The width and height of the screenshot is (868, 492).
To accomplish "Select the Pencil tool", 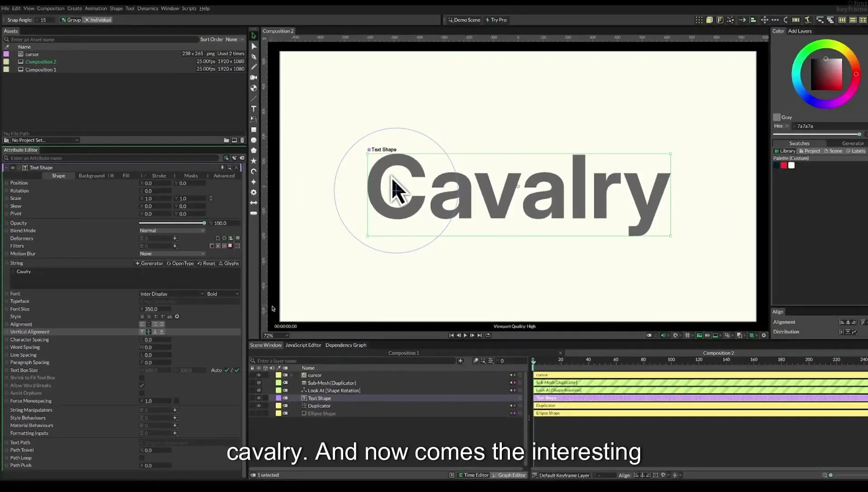I will [x=254, y=67].
